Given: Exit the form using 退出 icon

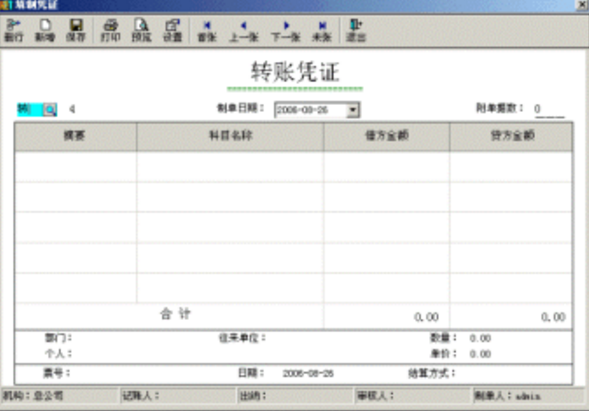Looking at the screenshot, I should [x=356, y=30].
